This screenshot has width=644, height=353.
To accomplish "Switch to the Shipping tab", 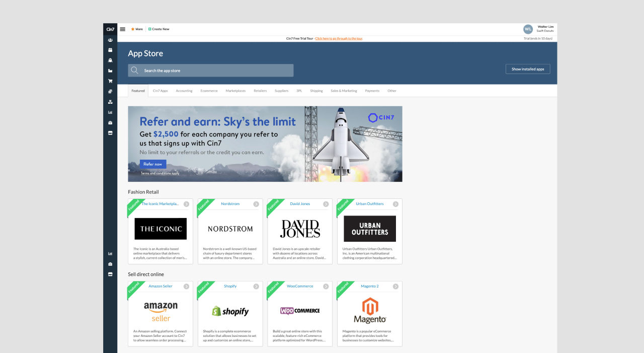I will [x=316, y=91].
